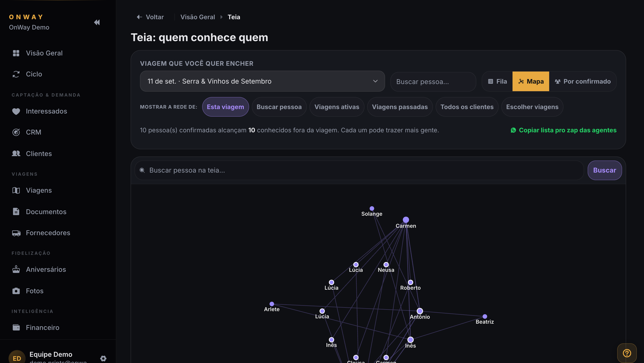
Task: Select the Esta viagem network filter
Action: coord(225,107)
